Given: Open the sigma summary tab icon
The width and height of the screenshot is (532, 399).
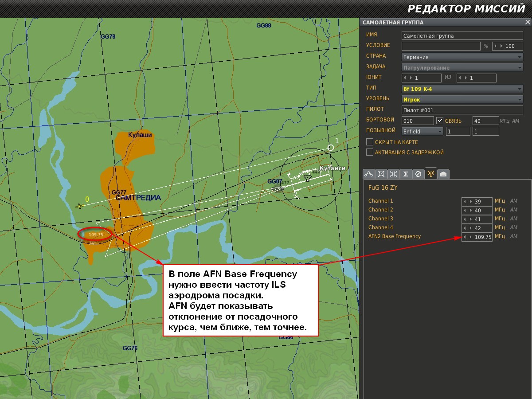Looking at the screenshot, I should point(406,174).
